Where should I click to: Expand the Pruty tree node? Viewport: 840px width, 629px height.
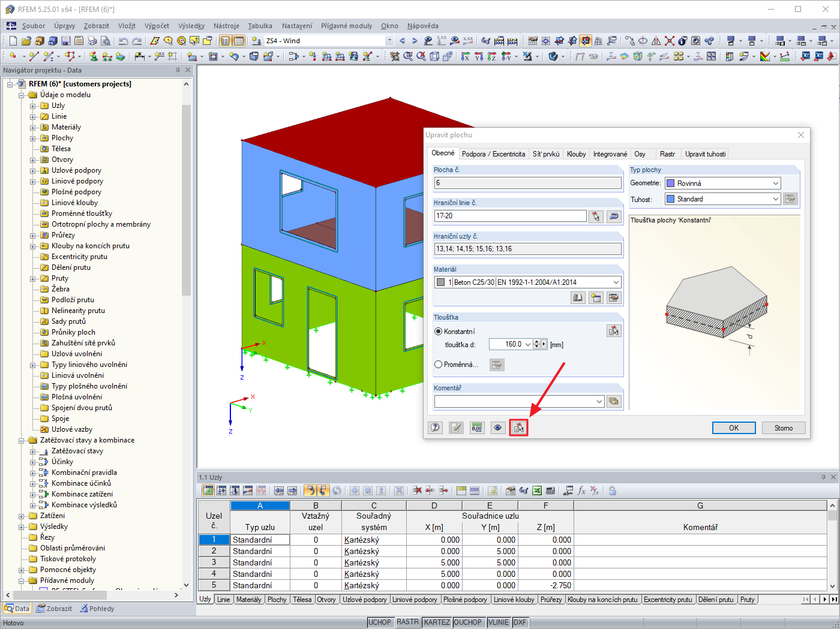[33, 279]
